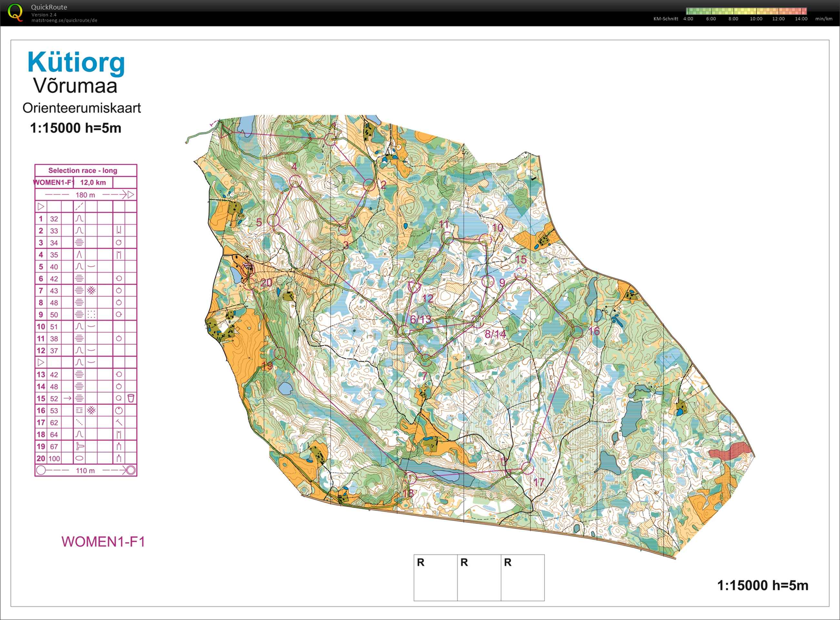The height and width of the screenshot is (620, 840).
Task: Click the drinking cup symbol in row 15
Action: (131, 398)
